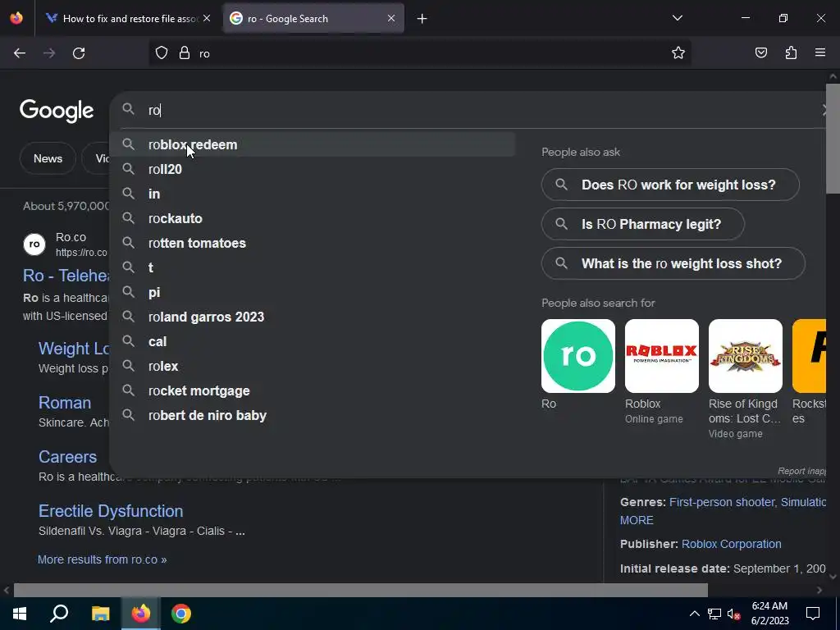
Task: Click Firefox icon in taskbar
Action: tap(141, 614)
